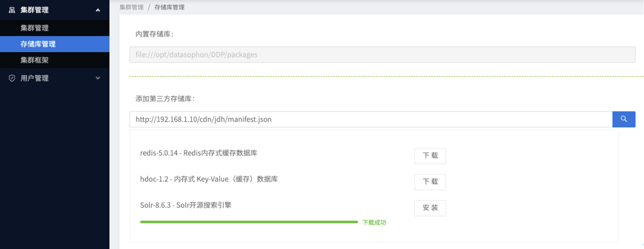Click the user management shield icon

12,78
